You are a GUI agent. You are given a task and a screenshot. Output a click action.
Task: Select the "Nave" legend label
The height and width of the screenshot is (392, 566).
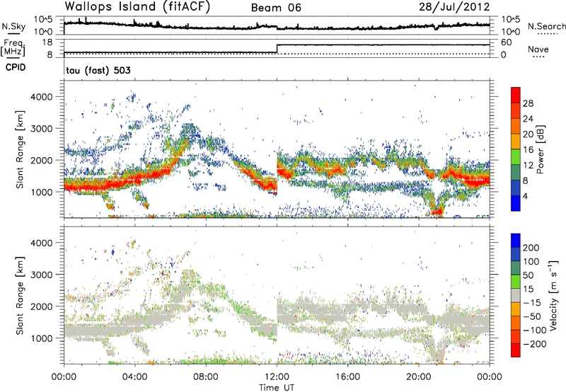pyautogui.click(x=538, y=49)
